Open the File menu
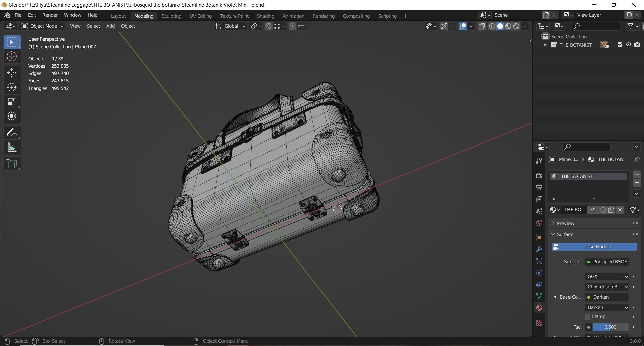 pos(18,15)
